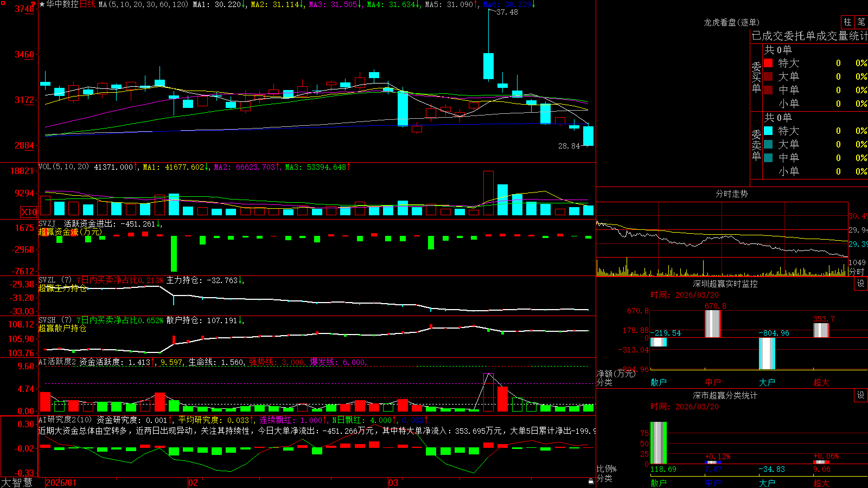Image resolution: width=868 pixels, height=488 pixels.
Task: Click the 强势线: 3.000 label
Action: (277, 362)
